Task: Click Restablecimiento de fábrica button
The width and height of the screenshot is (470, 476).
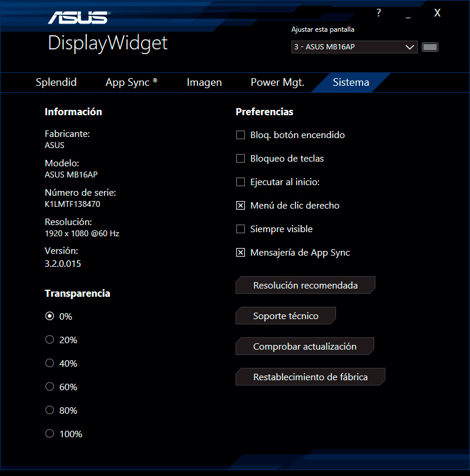Action: (310, 377)
